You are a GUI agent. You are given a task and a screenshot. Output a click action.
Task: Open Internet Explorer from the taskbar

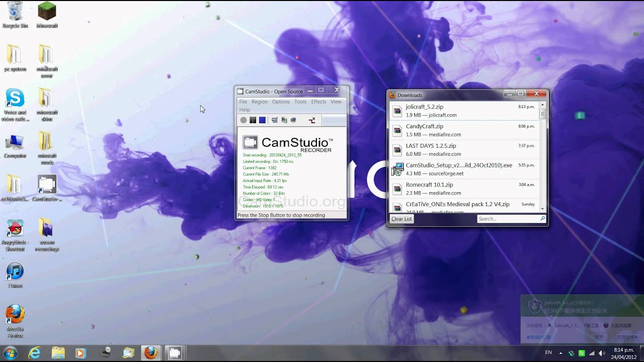pyautogui.click(x=35, y=353)
